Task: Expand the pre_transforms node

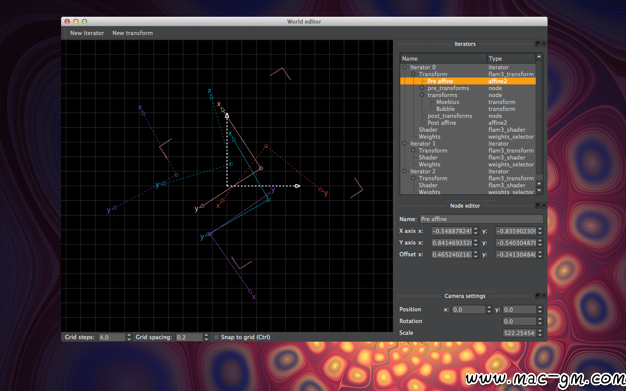Action: pos(422,88)
